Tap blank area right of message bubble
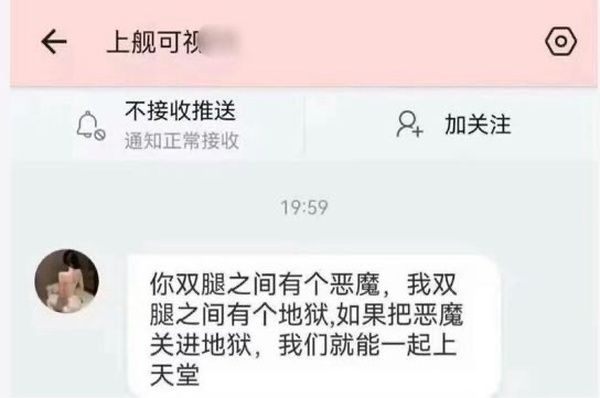The image size is (600, 398). (x=549, y=325)
